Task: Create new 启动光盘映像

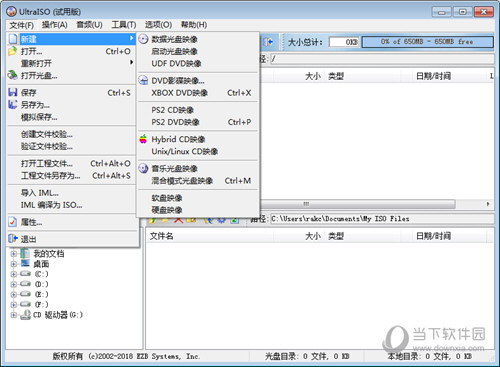Action: (198, 51)
